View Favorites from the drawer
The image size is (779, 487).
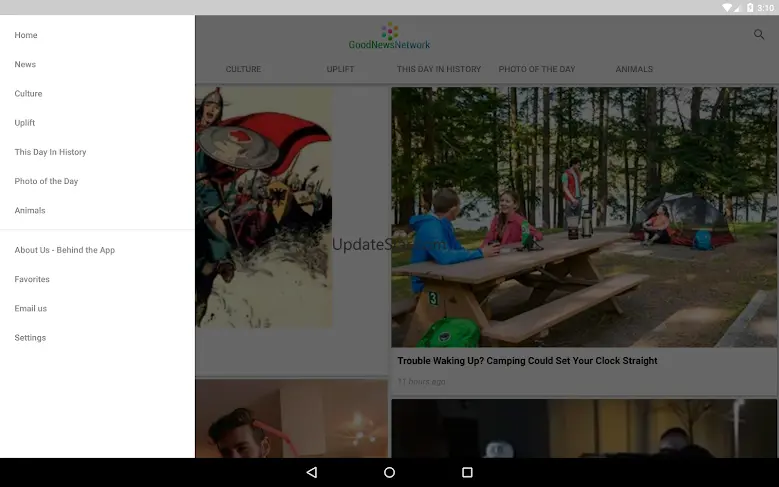click(x=32, y=279)
